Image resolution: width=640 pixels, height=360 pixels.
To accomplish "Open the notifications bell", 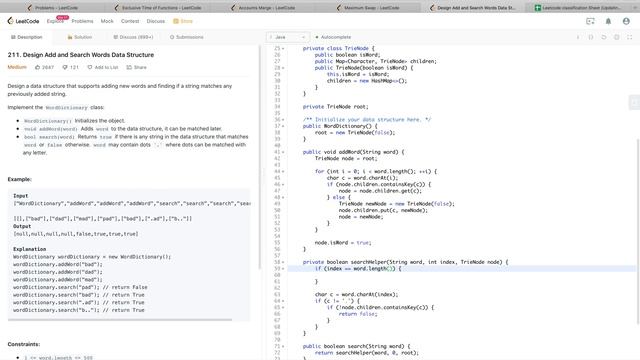I will pyautogui.click(x=608, y=21).
